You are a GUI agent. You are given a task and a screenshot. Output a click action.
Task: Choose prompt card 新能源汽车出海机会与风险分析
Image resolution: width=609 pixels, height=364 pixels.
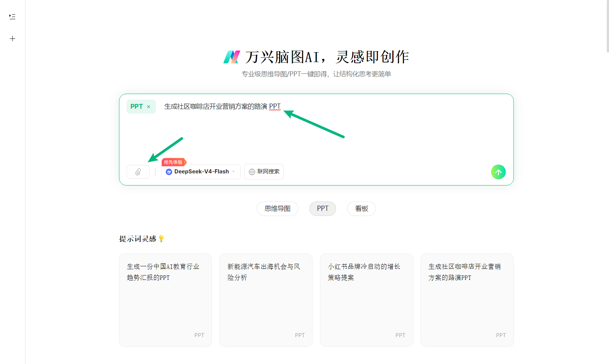coord(266,300)
